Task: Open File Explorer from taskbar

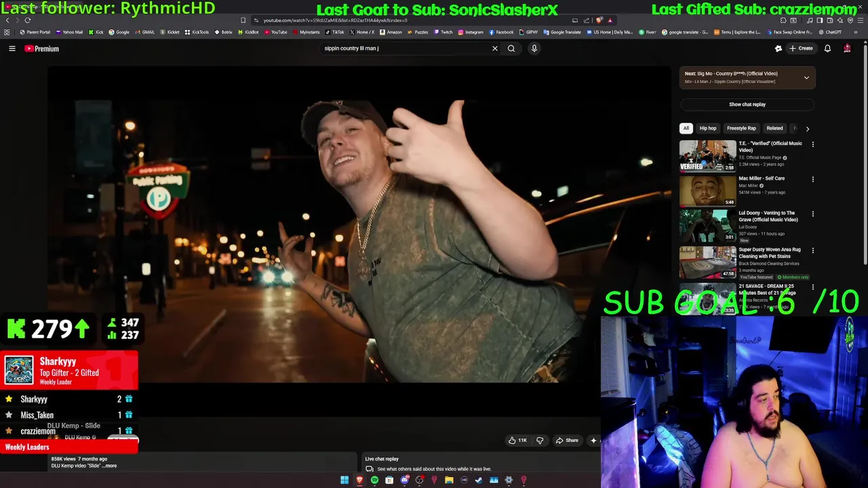Action: (x=449, y=481)
